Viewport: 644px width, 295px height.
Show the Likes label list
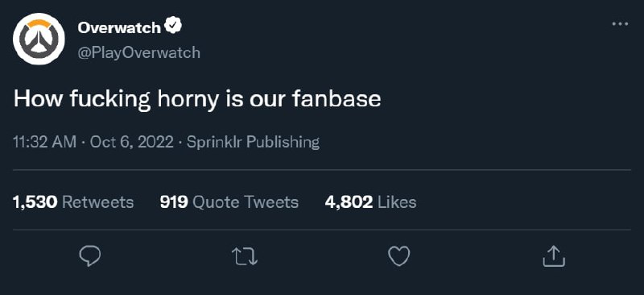click(x=396, y=202)
